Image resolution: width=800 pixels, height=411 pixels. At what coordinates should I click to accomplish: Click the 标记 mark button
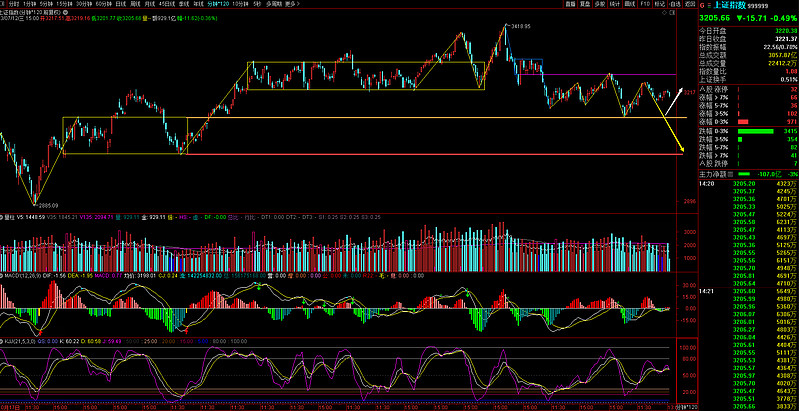(x=660, y=4)
